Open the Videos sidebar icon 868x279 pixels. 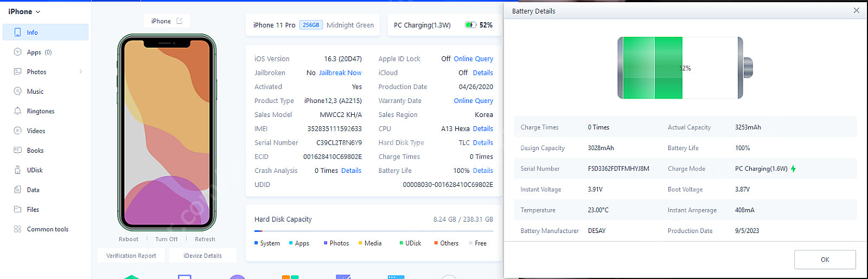17,131
